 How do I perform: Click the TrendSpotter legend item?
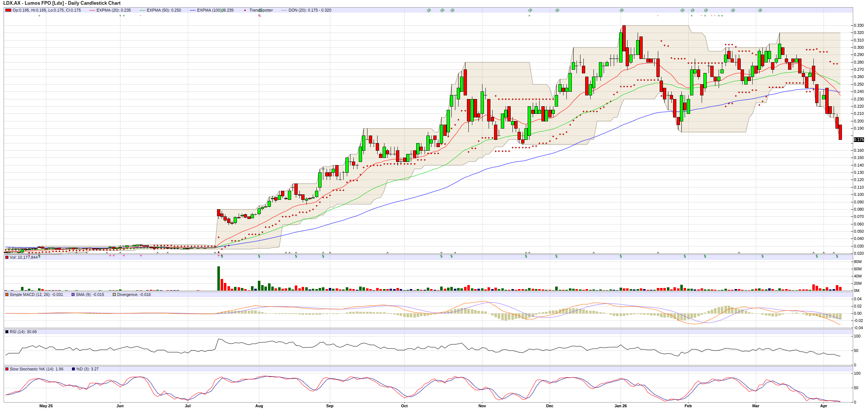pos(260,10)
